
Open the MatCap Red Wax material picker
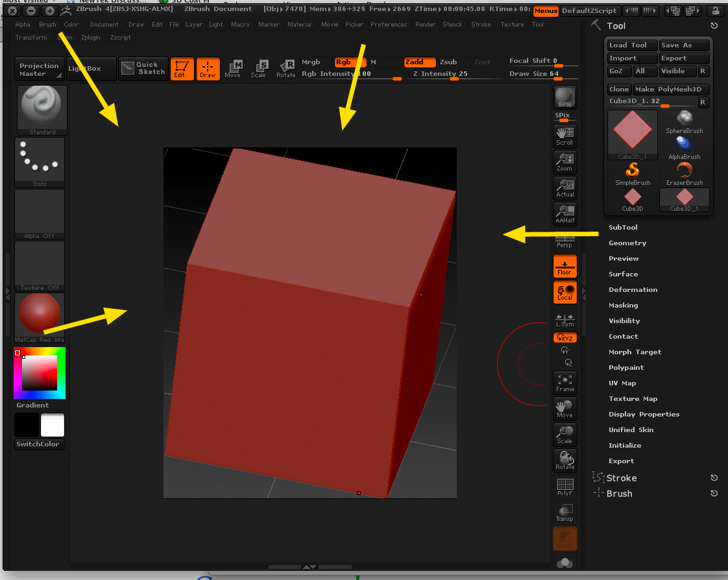40,318
